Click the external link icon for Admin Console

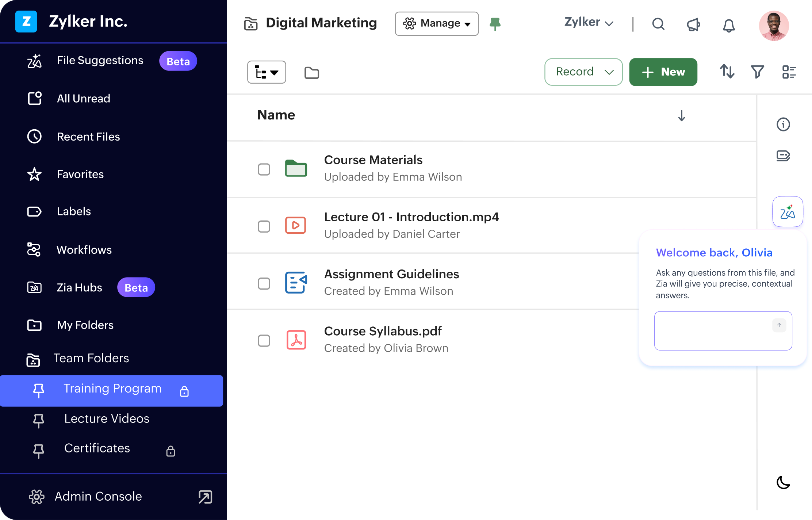tap(205, 497)
